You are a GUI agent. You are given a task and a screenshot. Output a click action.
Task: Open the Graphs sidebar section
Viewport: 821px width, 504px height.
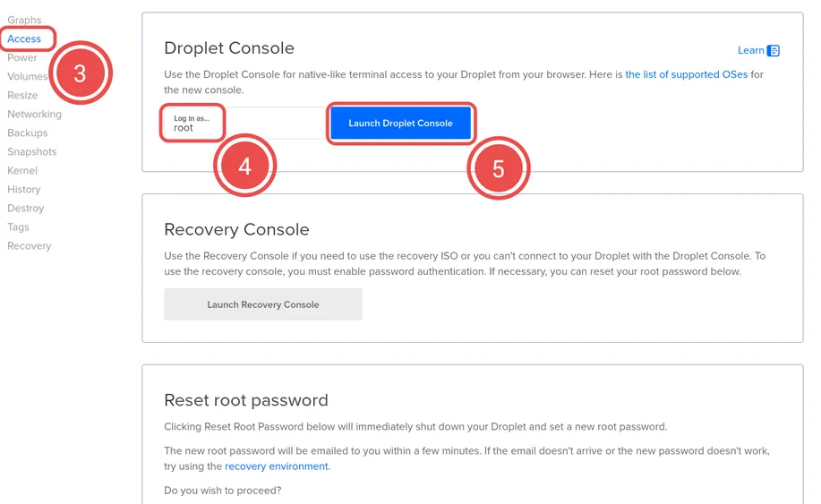pyautogui.click(x=24, y=20)
